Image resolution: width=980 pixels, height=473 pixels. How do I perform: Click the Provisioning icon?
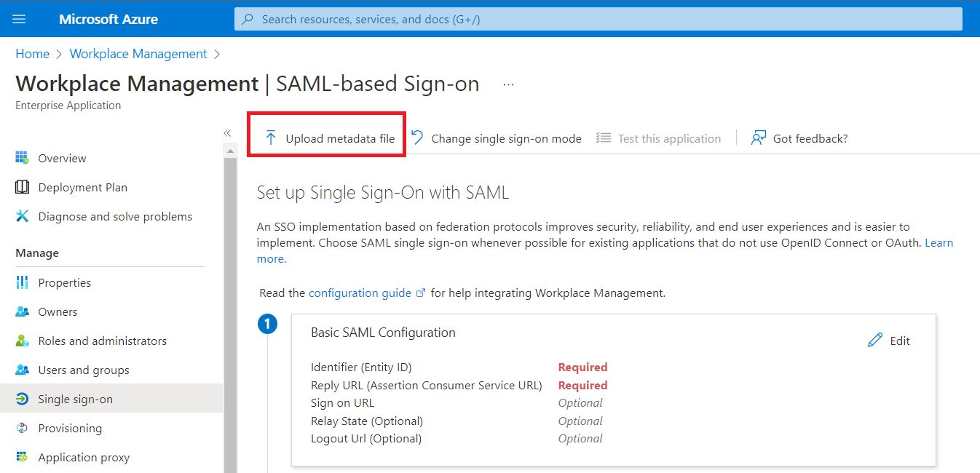pyautogui.click(x=22, y=428)
